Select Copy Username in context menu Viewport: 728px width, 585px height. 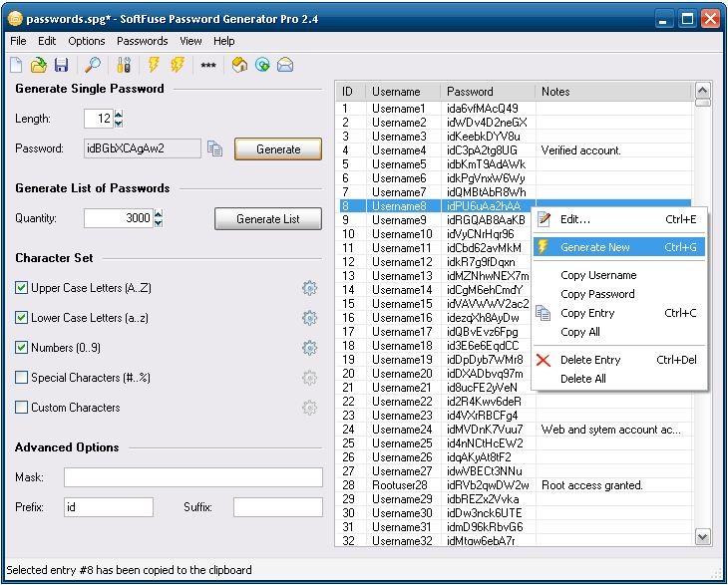(x=619, y=275)
